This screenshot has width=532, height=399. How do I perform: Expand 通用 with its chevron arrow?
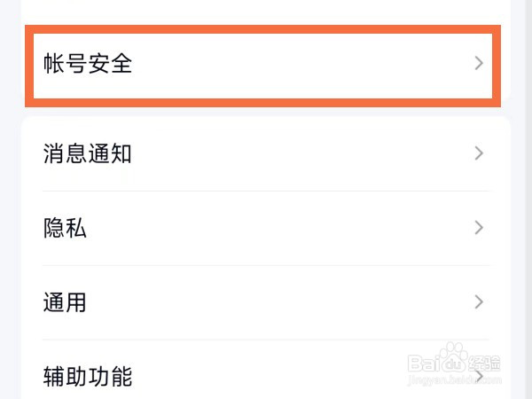[479, 302]
